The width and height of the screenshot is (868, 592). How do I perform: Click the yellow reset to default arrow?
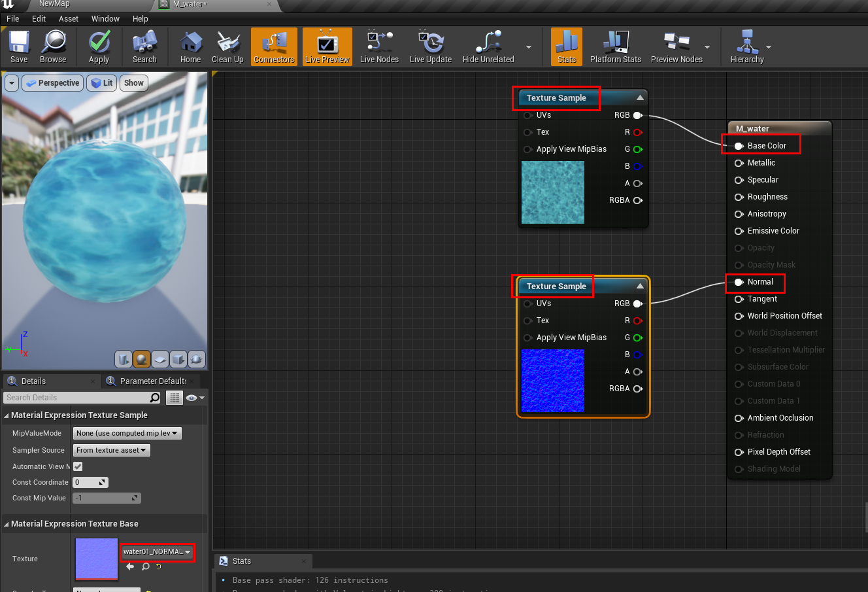158,566
